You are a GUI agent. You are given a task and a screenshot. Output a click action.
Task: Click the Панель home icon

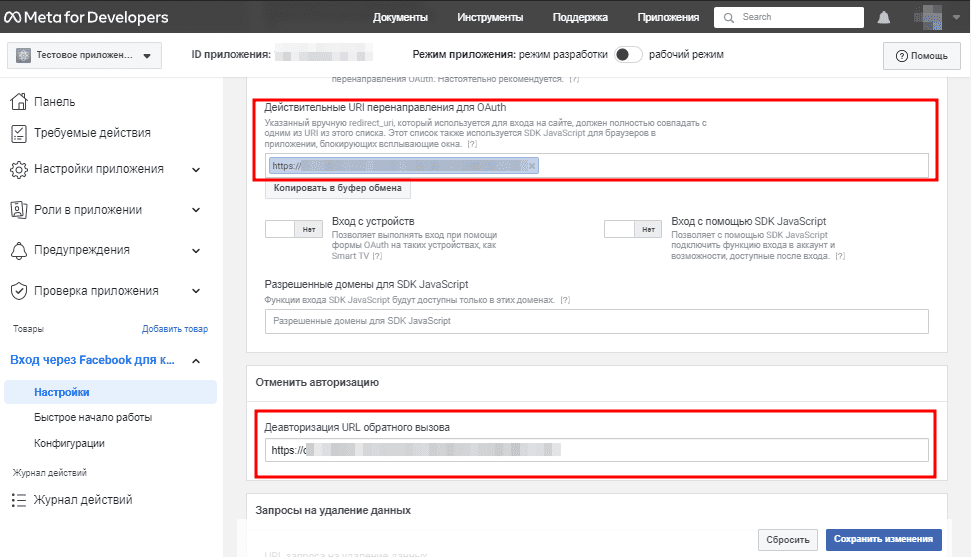[19, 101]
